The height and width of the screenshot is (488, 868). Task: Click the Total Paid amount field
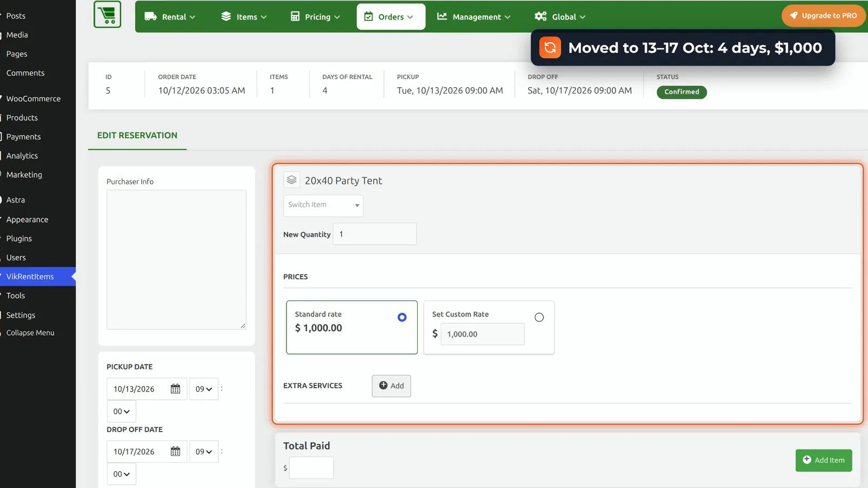(x=311, y=468)
